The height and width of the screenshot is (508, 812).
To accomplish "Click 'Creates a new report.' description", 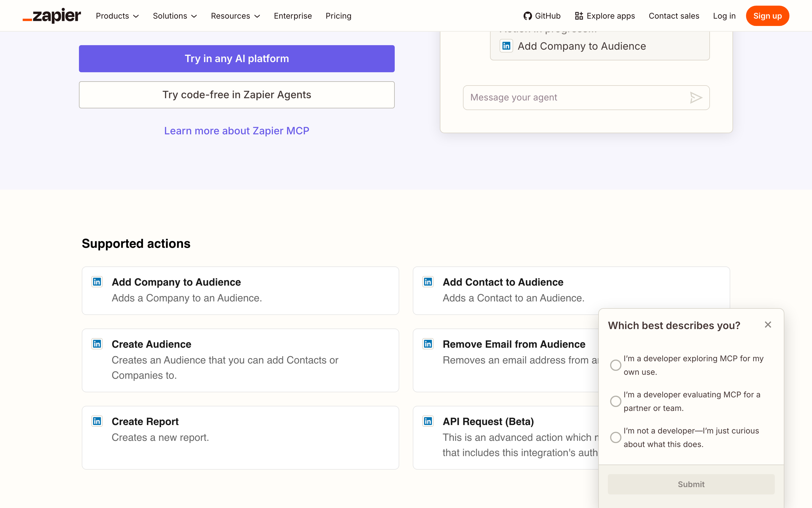I will 160,437.
